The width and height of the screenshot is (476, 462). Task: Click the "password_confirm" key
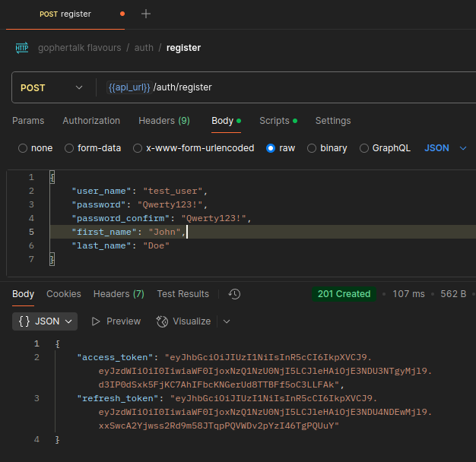[x=120, y=218]
